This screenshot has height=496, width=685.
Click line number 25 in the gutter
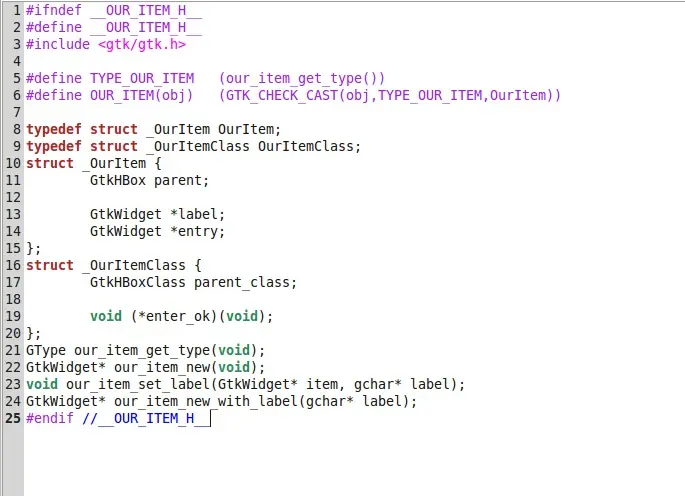click(13, 418)
